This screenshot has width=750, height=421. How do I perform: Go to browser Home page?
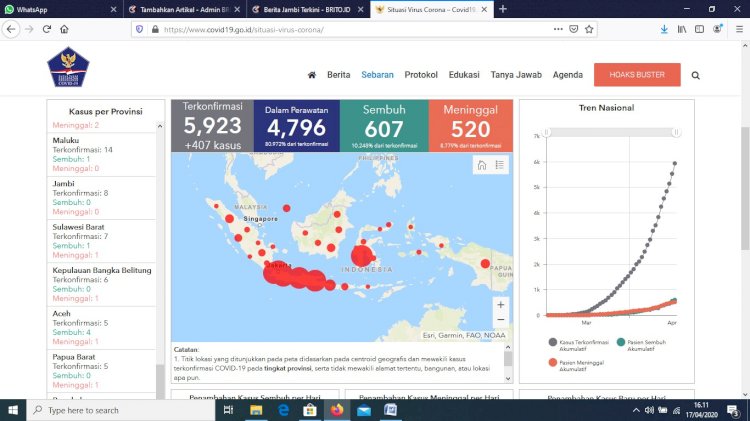(64, 29)
